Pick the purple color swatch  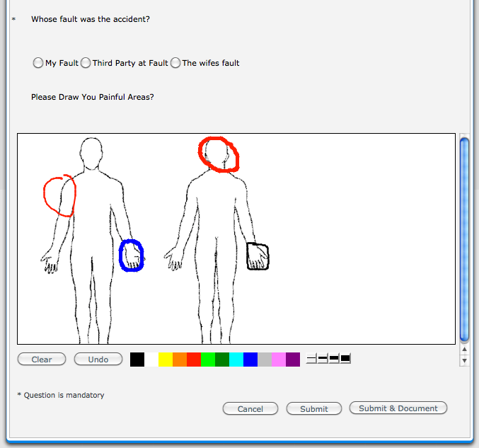click(x=293, y=360)
